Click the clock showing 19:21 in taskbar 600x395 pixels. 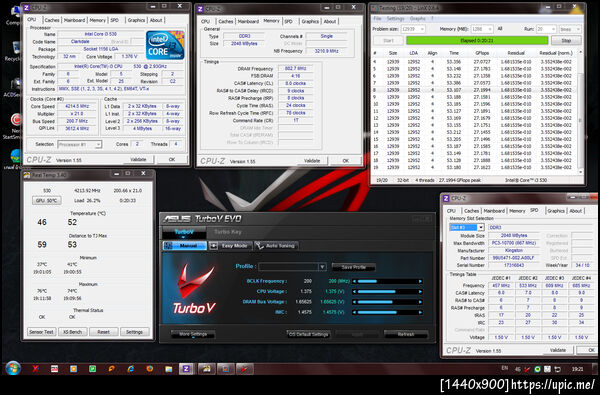577,369
